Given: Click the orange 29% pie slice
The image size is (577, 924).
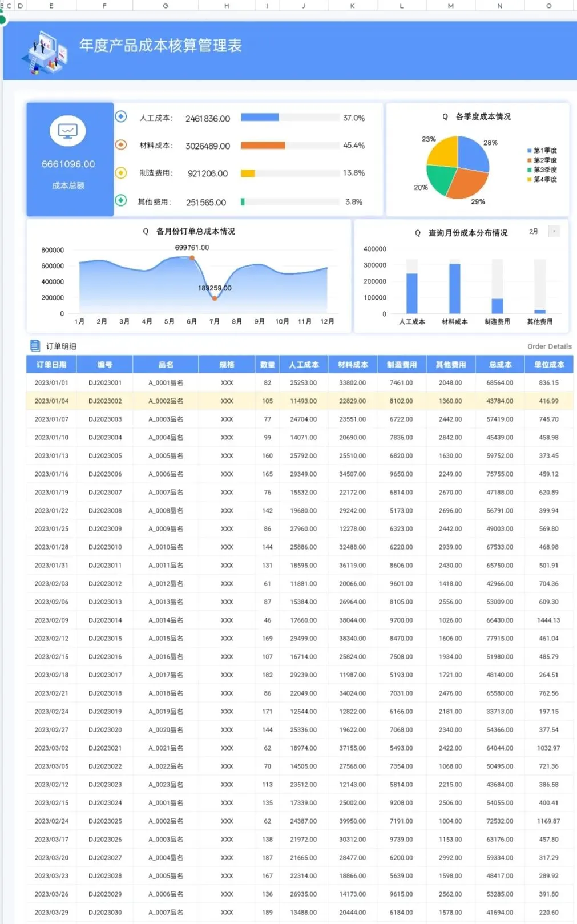Looking at the screenshot, I should click(x=469, y=183).
